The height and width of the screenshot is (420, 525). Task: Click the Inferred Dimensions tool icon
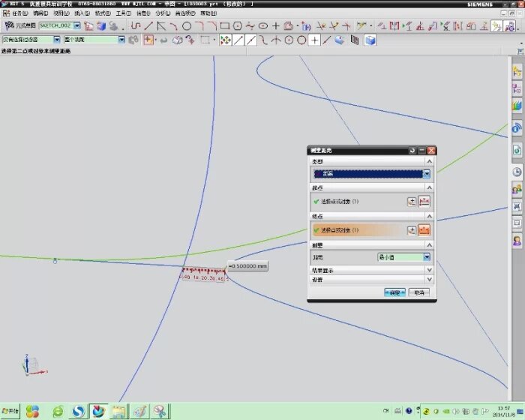coord(361,25)
